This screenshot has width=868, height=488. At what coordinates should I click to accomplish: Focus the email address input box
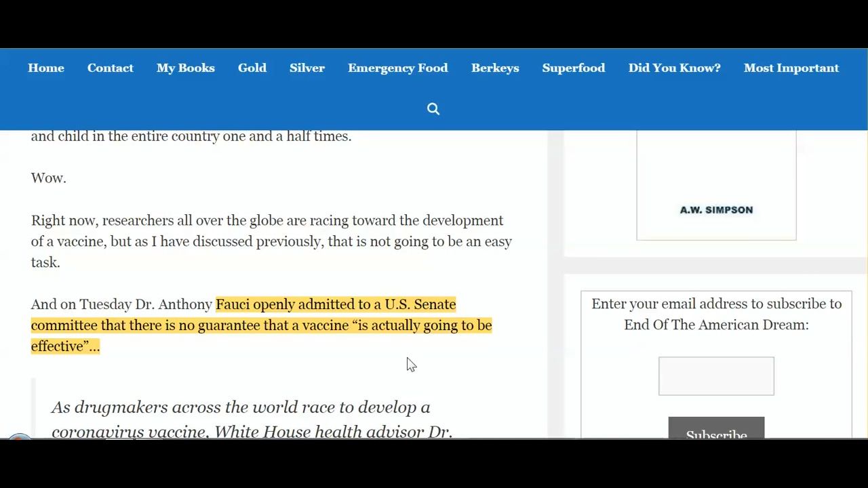pos(716,376)
